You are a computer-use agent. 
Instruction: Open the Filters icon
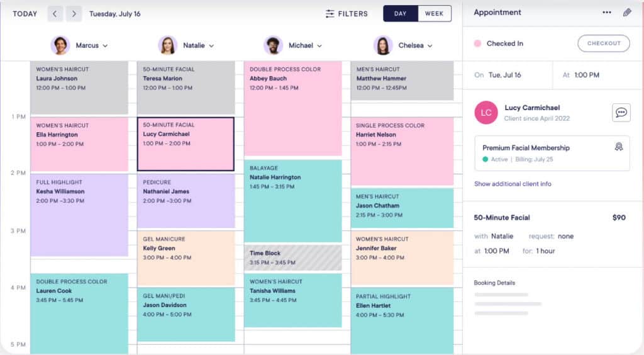(330, 14)
